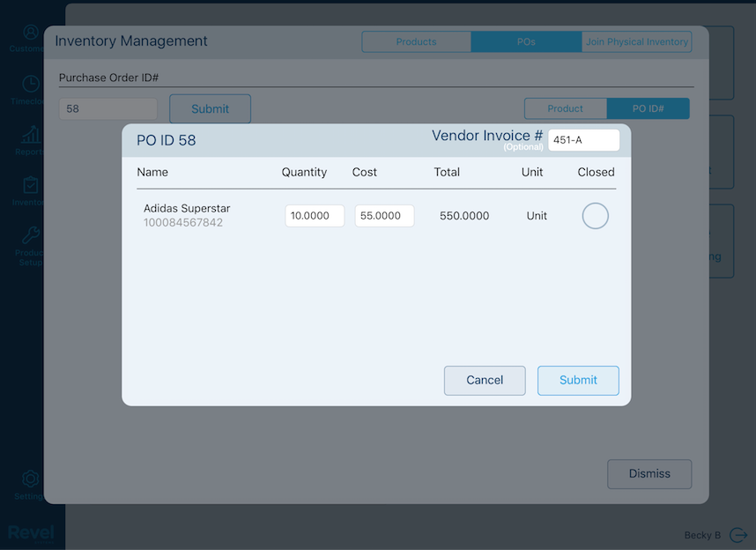Screen dimensions: 756x550
Task: Open the Join Physical Inventory tab
Action: coord(636,41)
